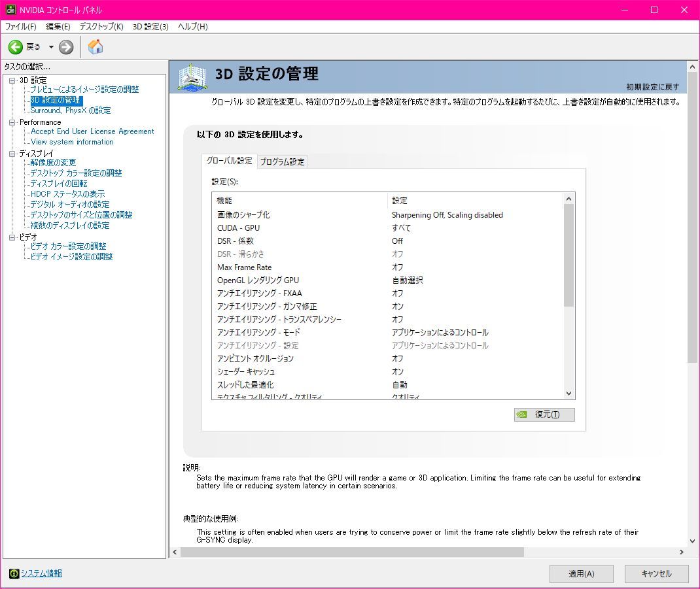Open the ファイル(F) menu
700x589 pixels.
20,27
